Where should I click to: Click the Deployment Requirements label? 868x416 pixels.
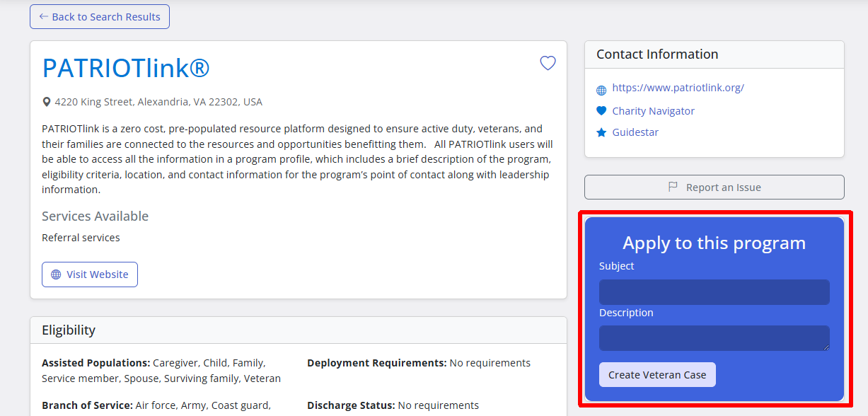[376, 363]
